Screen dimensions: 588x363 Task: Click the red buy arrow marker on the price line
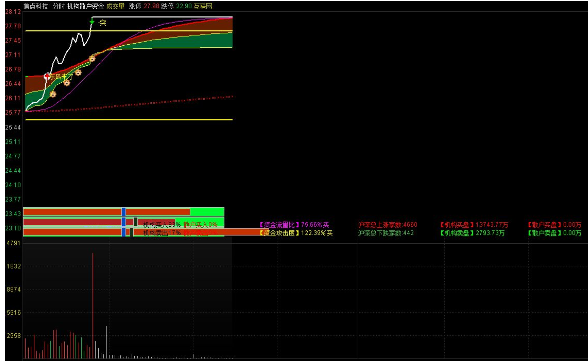(47, 76)
